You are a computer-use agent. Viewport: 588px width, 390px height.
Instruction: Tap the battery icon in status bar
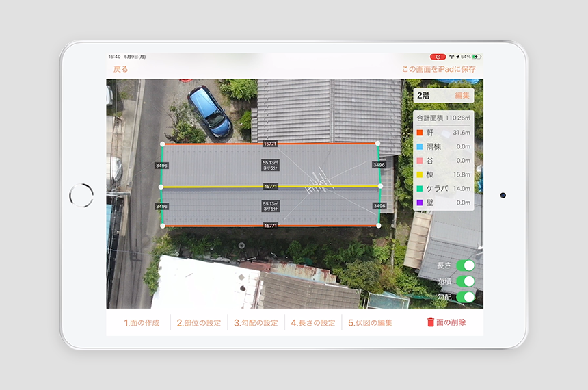click(476, 57)
